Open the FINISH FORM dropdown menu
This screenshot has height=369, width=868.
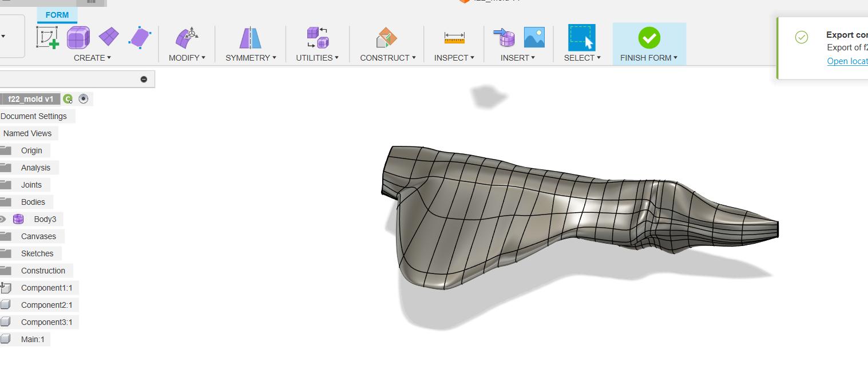pyautogui.click(x=649, y=58)
